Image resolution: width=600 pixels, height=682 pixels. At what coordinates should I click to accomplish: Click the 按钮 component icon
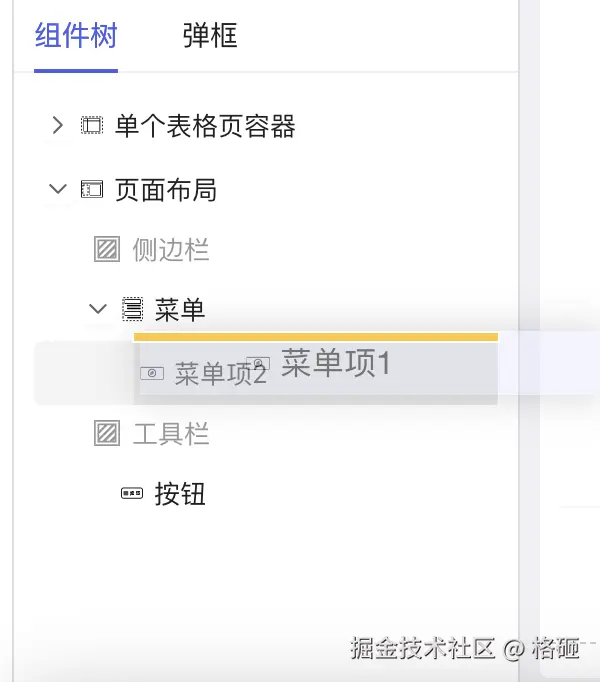click(x=132, y=493)
